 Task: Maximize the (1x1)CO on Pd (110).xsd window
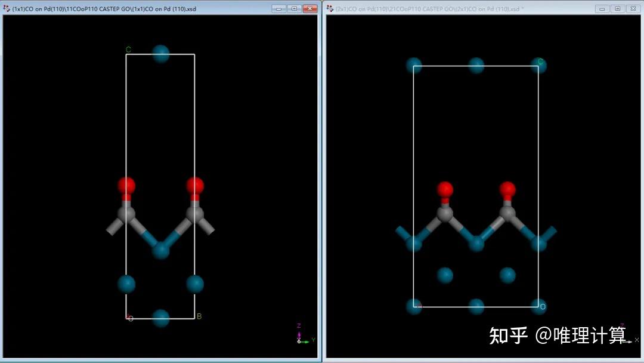[x=295, y=8]
